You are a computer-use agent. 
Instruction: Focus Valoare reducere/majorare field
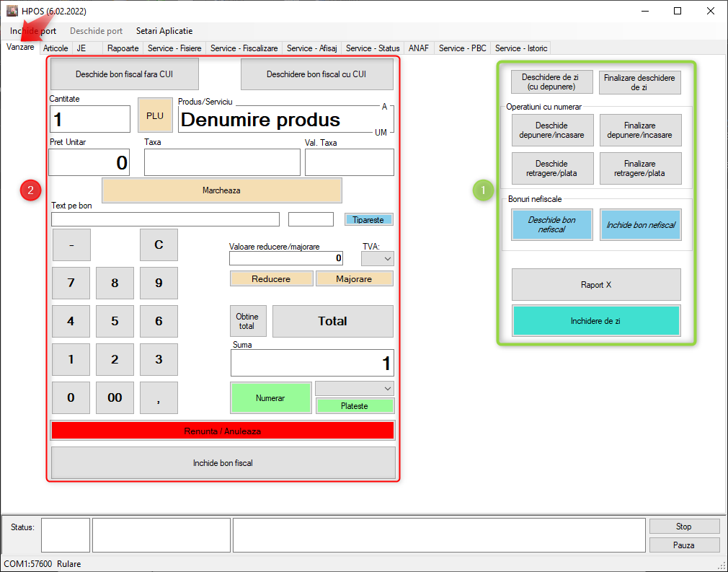tap(286, 258)
